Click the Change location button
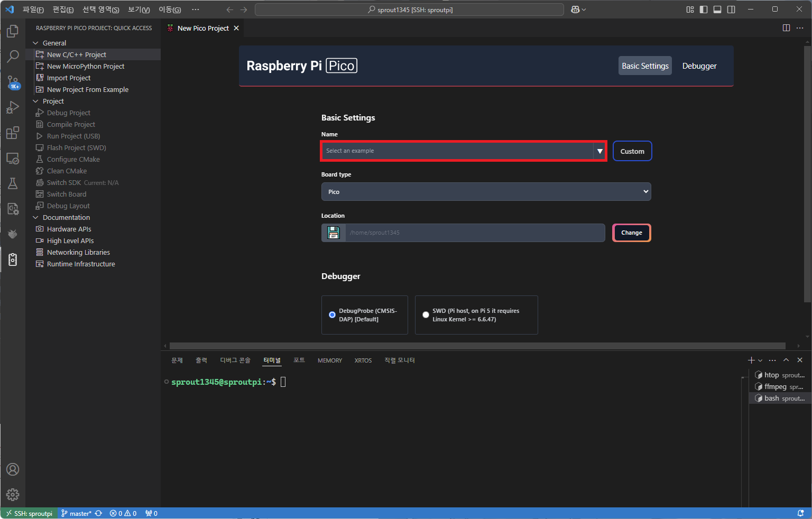812x519 pixels. [x=632, y=233]
